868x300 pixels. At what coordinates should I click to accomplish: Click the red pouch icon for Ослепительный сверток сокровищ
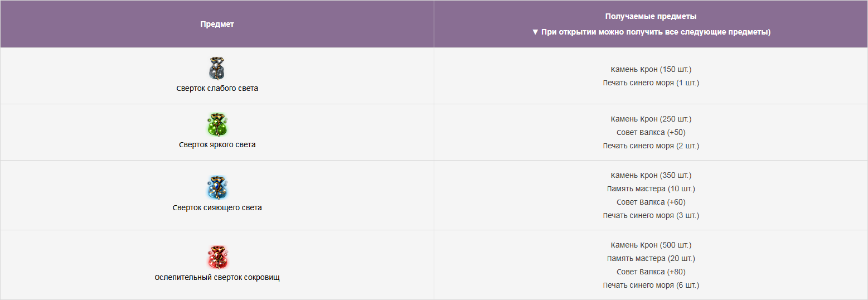pos(217,258)
